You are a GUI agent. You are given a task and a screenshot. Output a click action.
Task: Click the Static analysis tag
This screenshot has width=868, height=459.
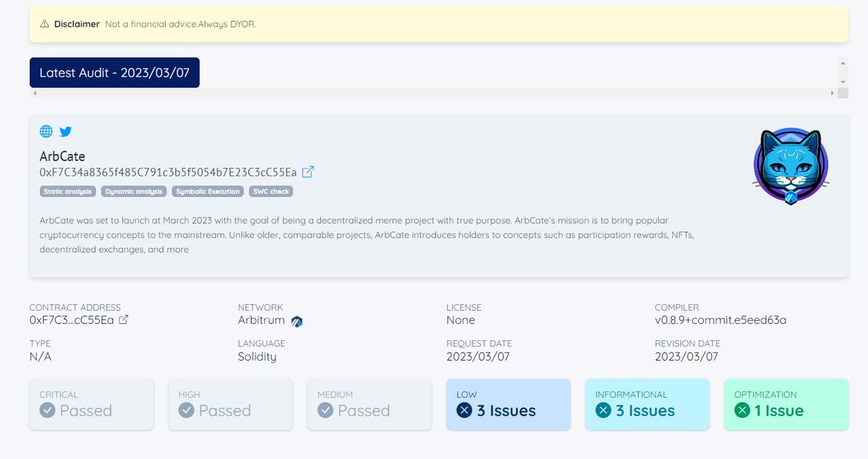68,192
